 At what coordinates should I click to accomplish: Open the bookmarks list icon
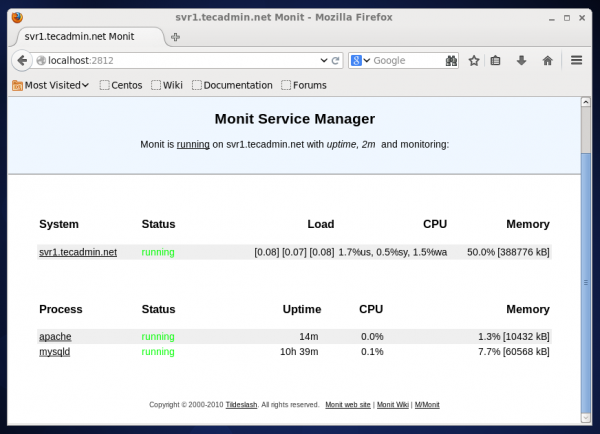point(496,60)
